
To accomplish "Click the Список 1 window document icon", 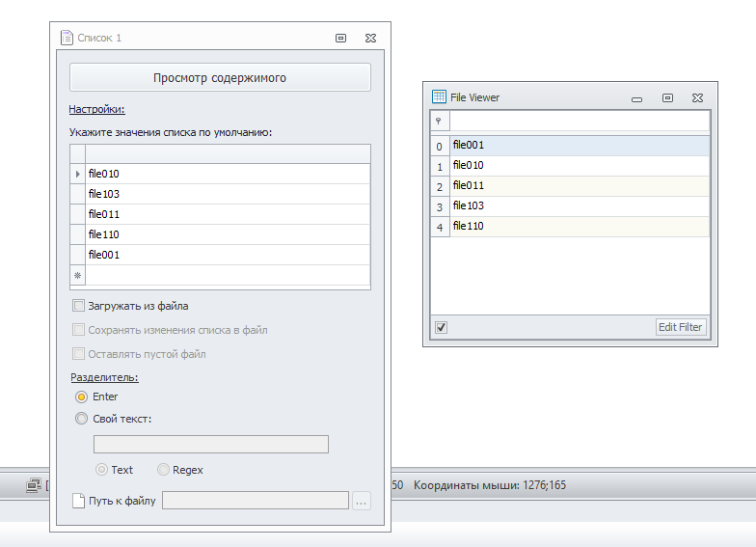I will coord(67,38).
